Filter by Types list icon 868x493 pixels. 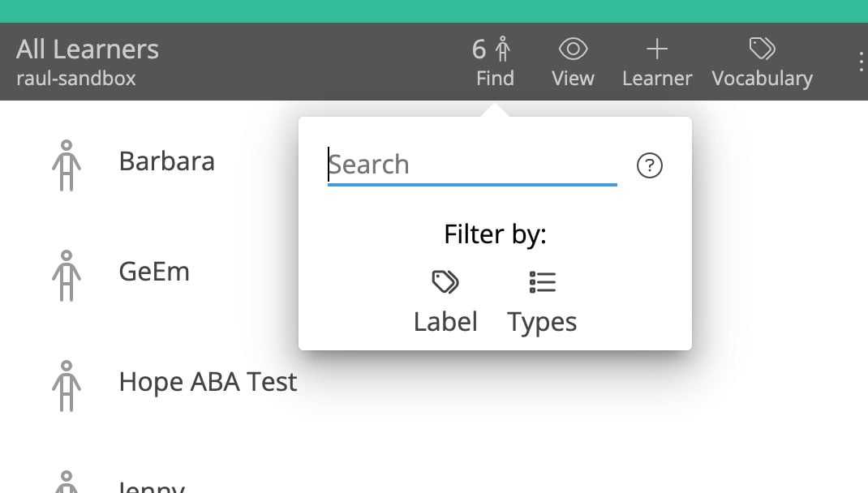coord(542,282)
